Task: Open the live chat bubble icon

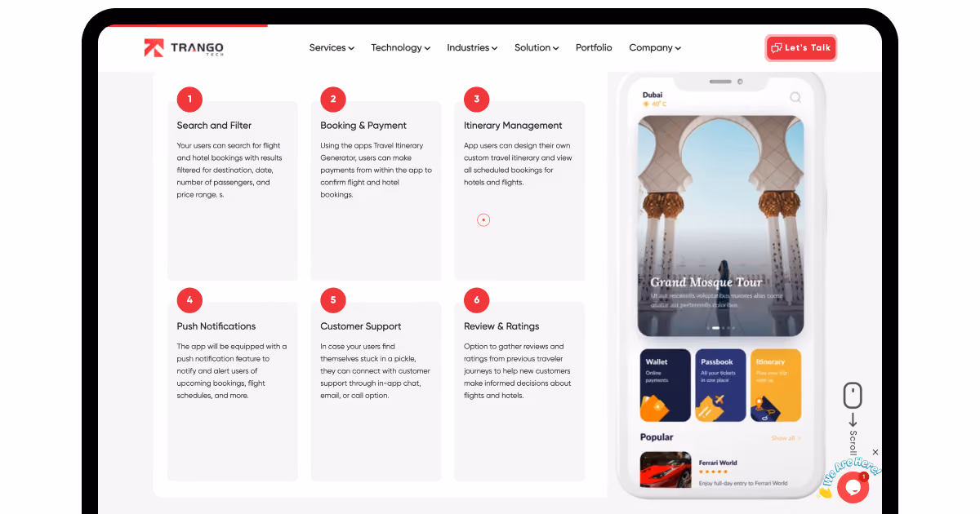Action: point(853,487)
